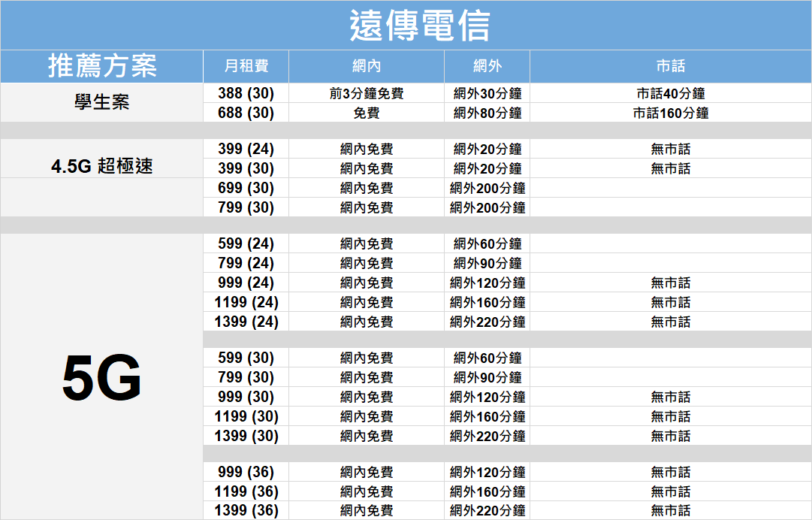This screenshot has width=812, height=520.
Task: Click 無市話 in the 1399 (36) row
Action: 671,511
